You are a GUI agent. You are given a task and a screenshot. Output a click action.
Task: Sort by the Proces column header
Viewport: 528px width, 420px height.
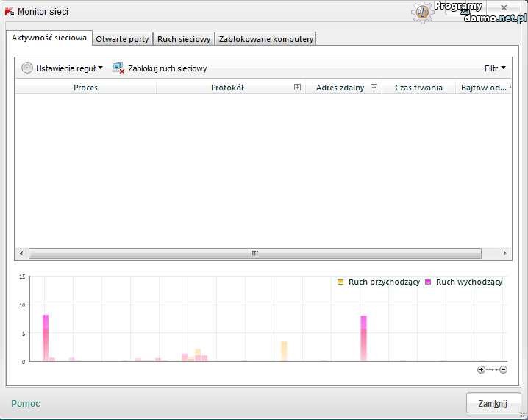[x=85, y=88]
